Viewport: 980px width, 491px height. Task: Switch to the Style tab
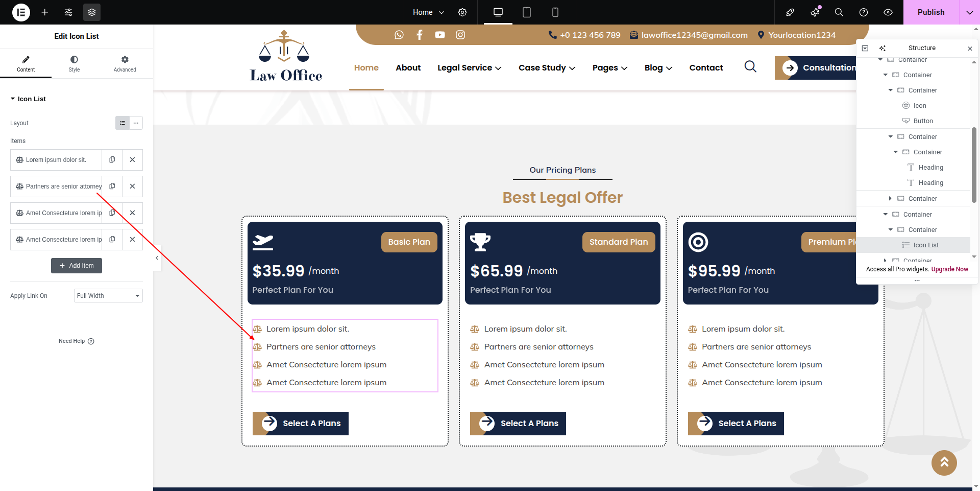[x=74, y=64]
